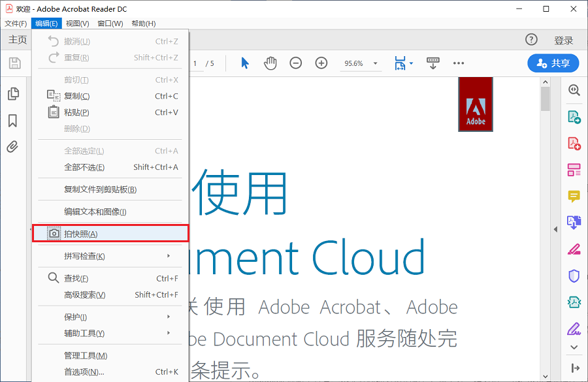
Task: Select the arrow selection tool
Action: (245, 63)
